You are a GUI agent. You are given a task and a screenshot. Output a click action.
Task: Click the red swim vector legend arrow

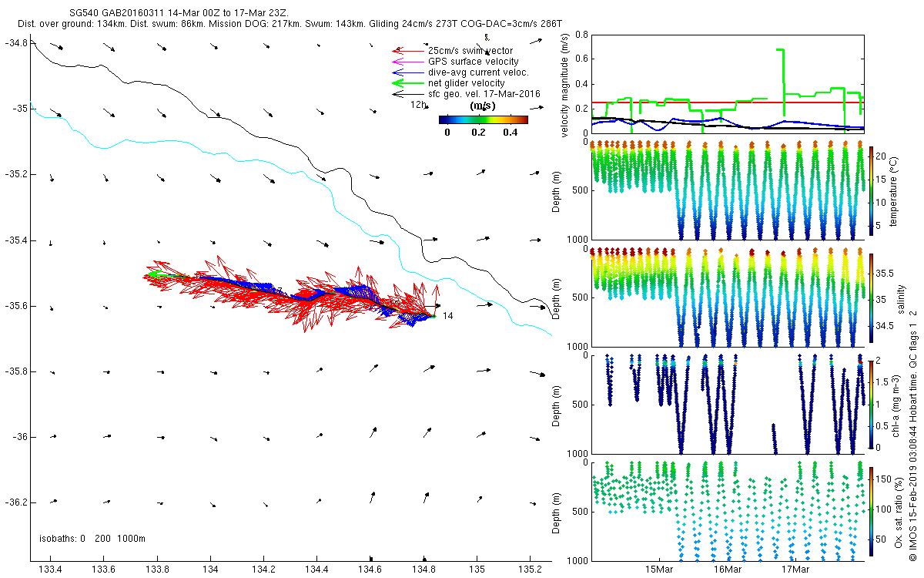click(x=410, y=51)
